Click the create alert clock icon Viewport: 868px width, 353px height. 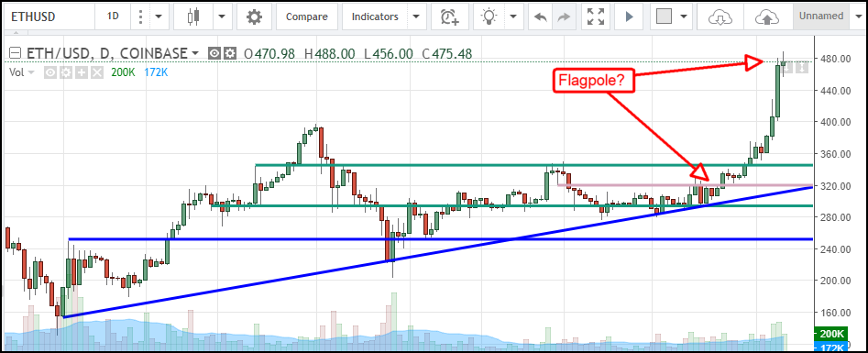click(x=449, y=17)
